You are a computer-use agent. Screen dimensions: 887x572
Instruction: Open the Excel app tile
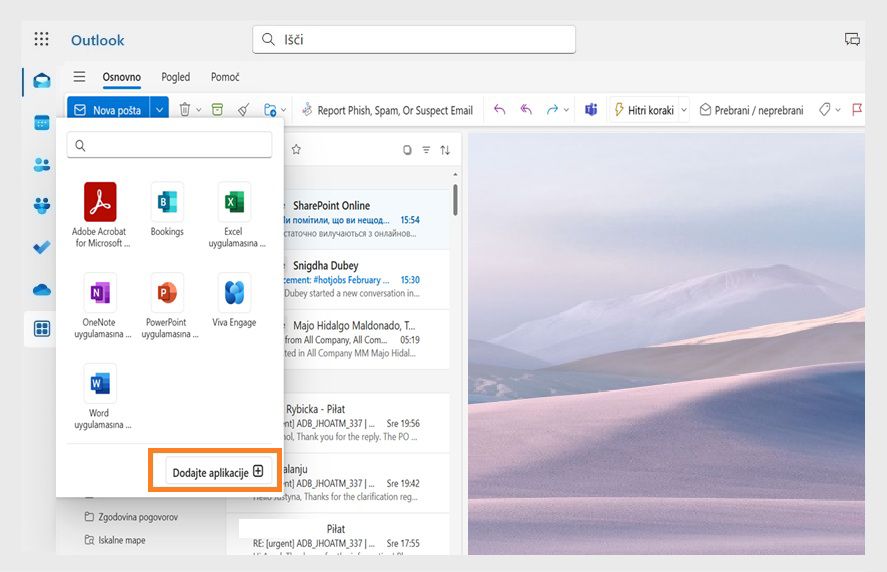pyautogui.click(x=234, y=214)
